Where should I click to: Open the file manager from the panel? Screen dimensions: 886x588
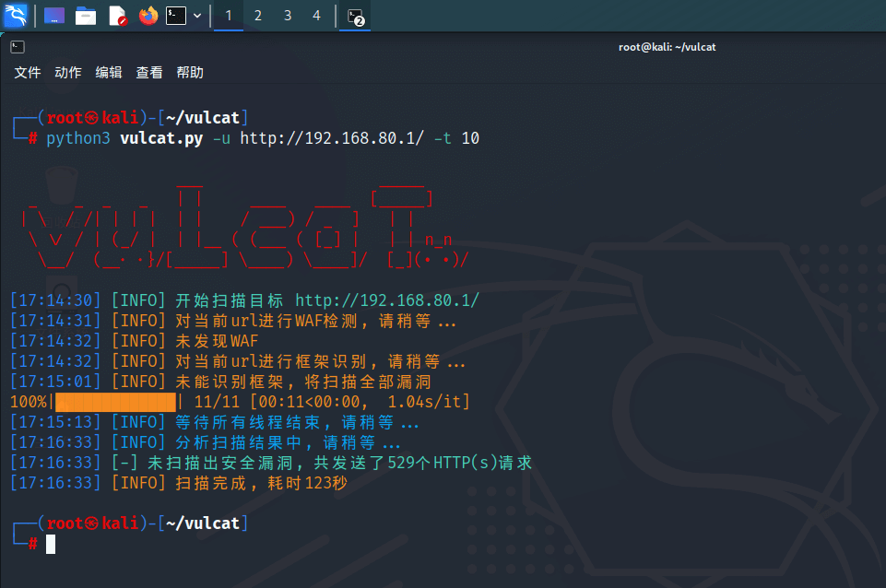click(86, 16)
